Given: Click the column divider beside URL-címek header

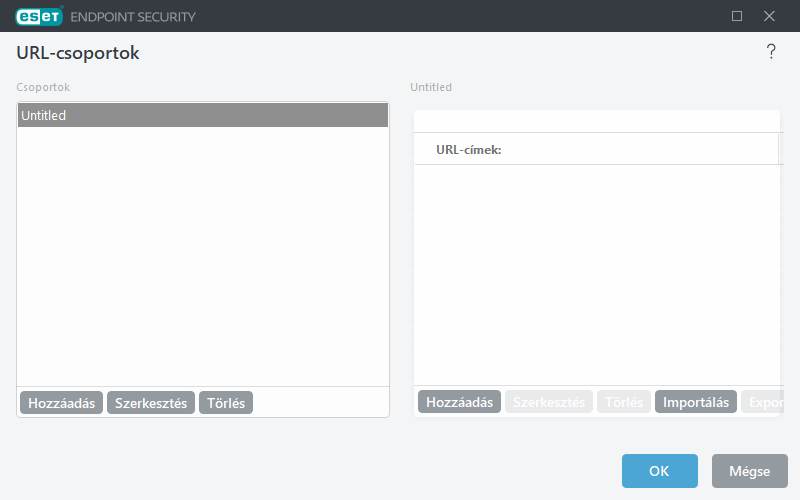Looking at the screenshot, I should click(778, 150).
